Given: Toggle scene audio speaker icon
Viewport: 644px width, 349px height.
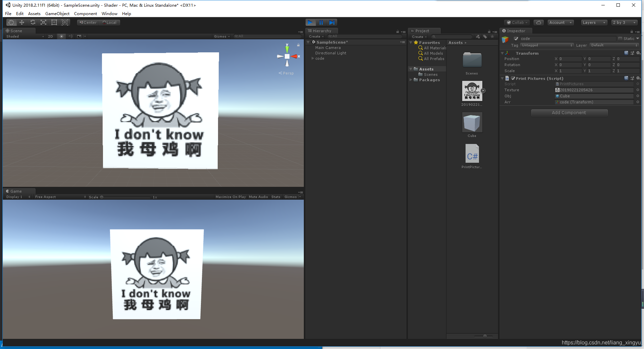Looking at the screenshot, I should pyautogui.click(x=70, y=36).
